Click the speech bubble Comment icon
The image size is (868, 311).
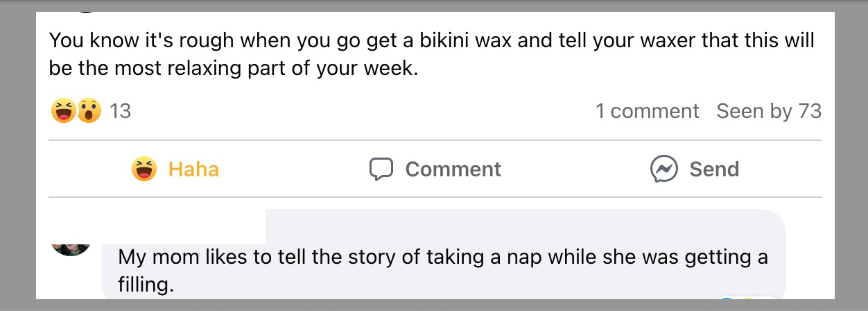point(381,169)
